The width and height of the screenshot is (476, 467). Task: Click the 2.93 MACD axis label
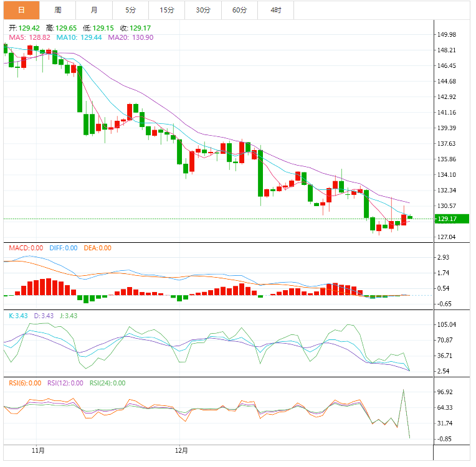pos(443,257)
